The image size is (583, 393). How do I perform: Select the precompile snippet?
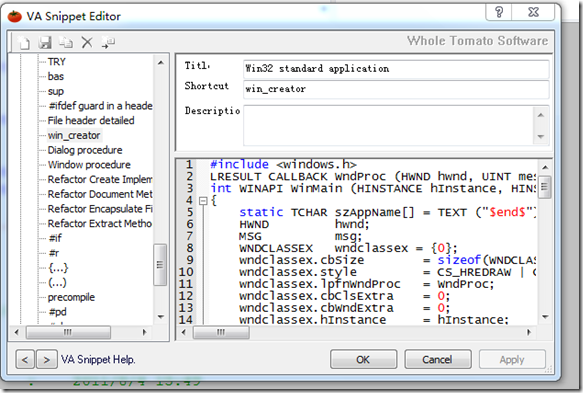click(x=71, y=297)
